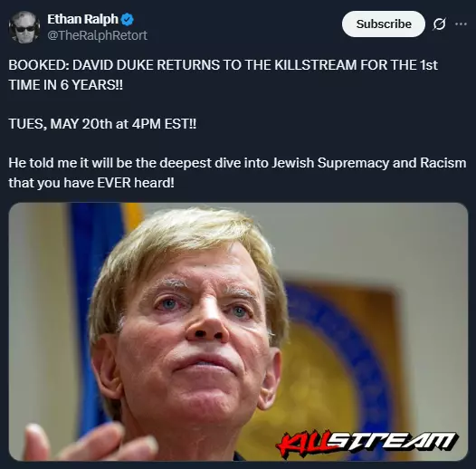
Task: Open Ethan Ralph's profile avatar
Action: 24,27
